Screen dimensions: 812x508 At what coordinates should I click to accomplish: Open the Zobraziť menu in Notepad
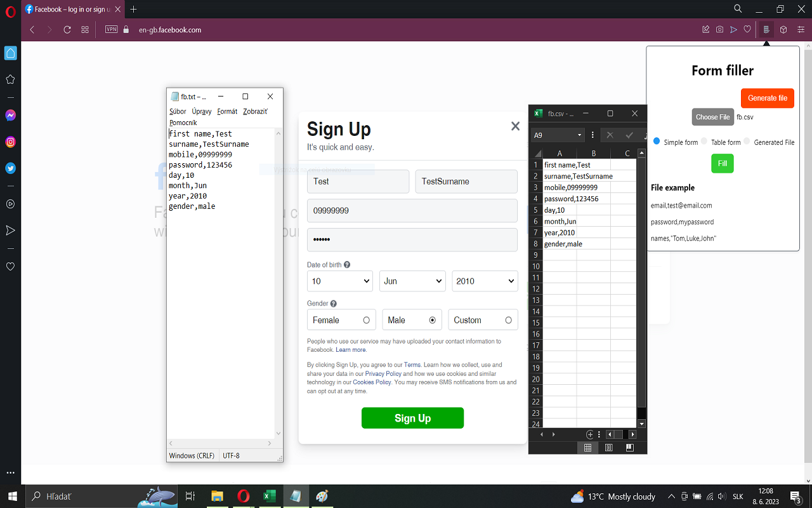(255, 111)
